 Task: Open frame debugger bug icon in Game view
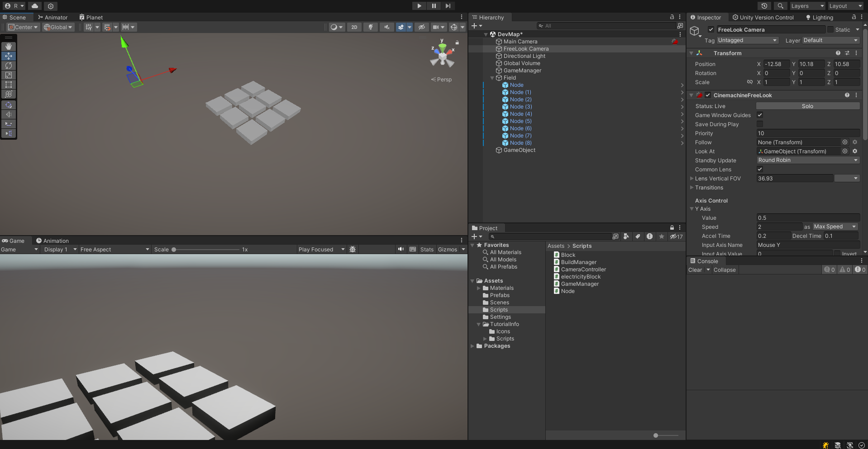[x=353, y=249]
